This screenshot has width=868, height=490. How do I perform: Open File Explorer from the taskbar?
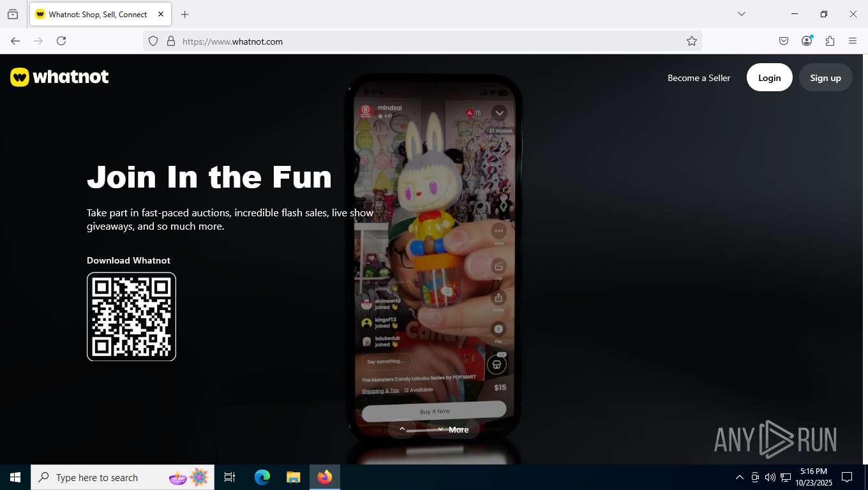click(x=293, y=477)
